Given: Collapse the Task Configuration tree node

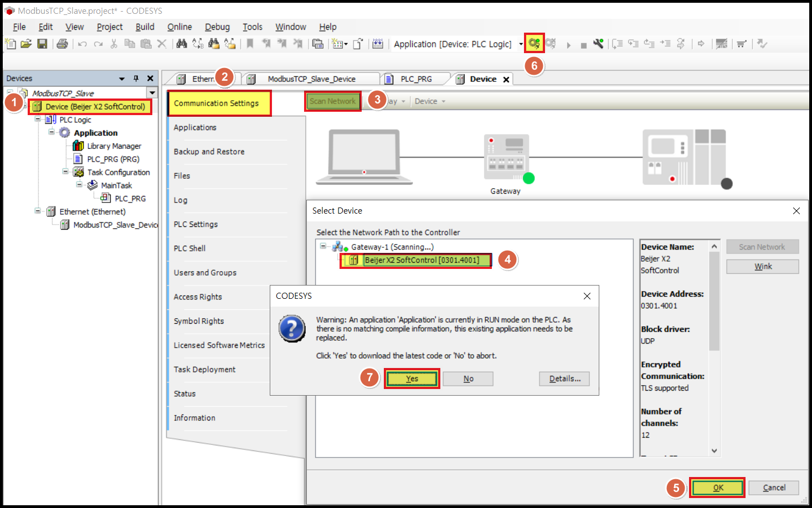Looking at the screenshot, I should point(65,172).
